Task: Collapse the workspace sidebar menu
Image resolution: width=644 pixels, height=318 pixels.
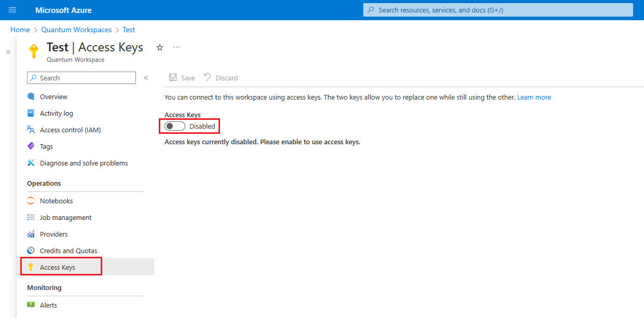Action: click(x=146, y=77)
